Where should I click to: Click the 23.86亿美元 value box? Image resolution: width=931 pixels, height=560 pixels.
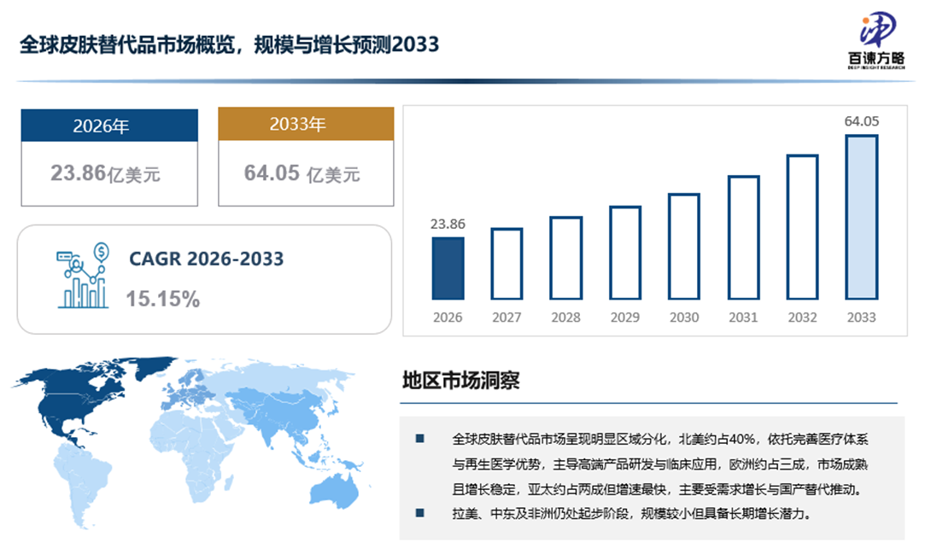pyautogui.click(x=109, y=174)
